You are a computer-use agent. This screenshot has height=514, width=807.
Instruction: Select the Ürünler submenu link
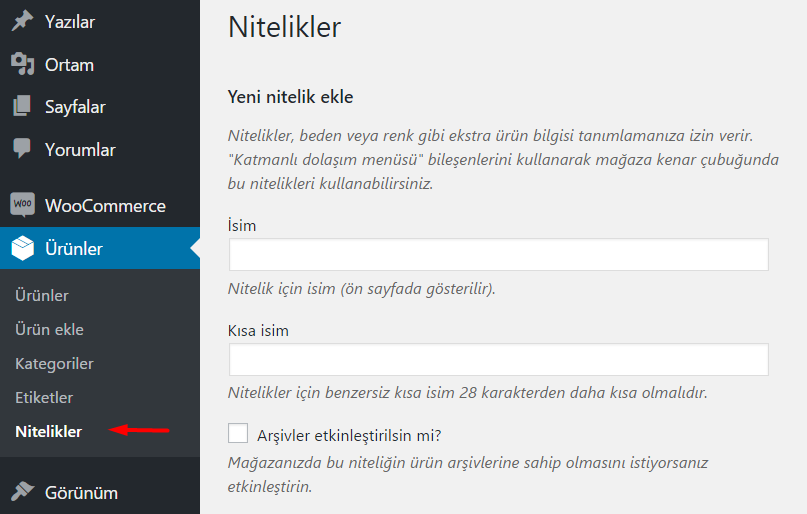[42, 296]
